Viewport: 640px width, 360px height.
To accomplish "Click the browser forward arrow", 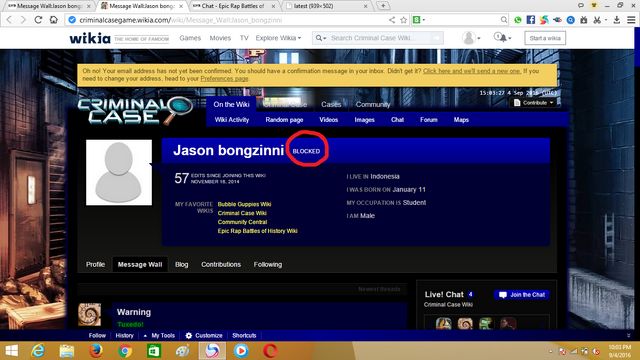I will pyautogui.click(x=23, y=20).
